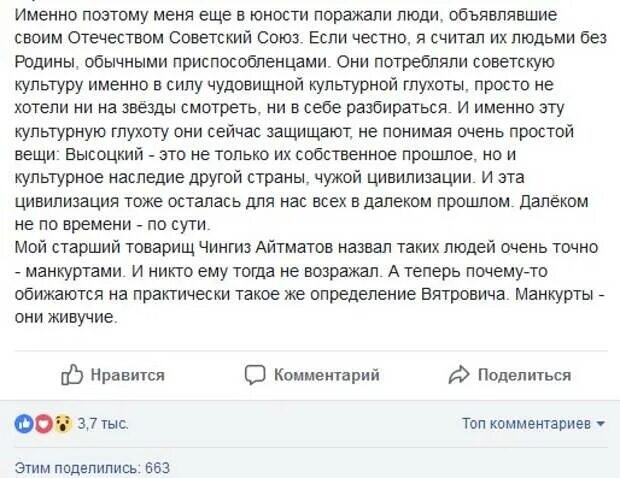Click the speech bubble comment icon
620x478 pixels.
[x=255, y=375]
